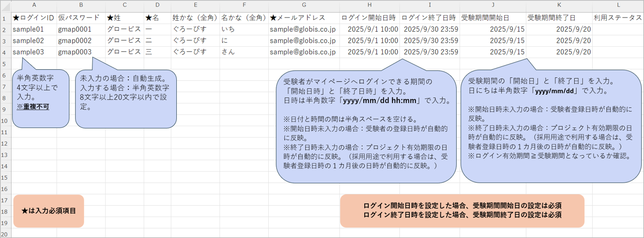The image size is (644, 238).
Task: Click the ★姓 header cell
Action: tap(125, 18)
